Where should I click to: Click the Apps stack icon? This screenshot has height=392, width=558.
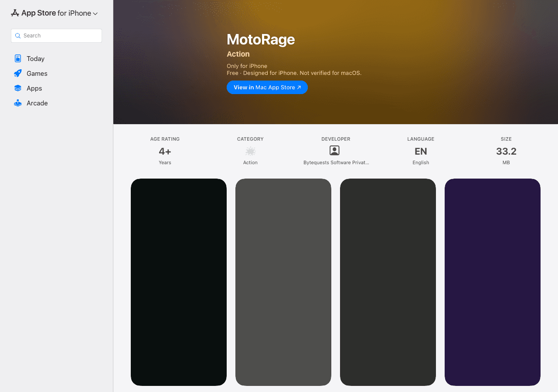point(18,88)
